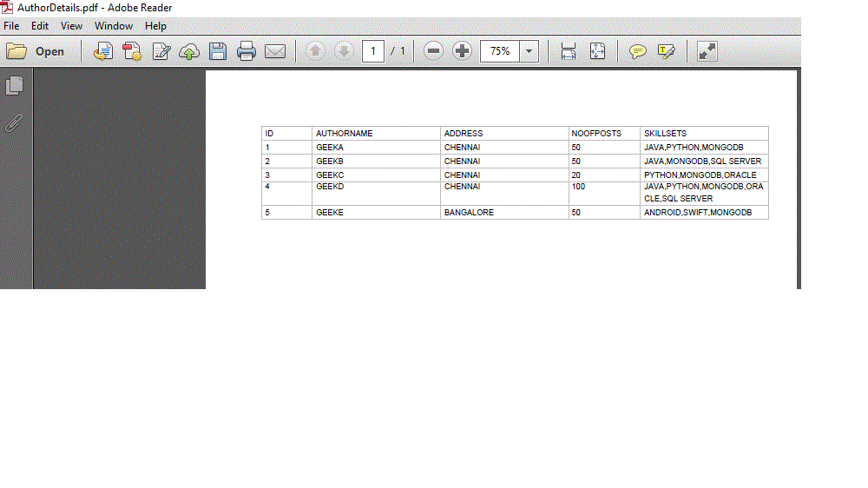The height and width of the screenshot is (488, 868).
Task: Open the File menu
Action: click(x=11, y=26)
